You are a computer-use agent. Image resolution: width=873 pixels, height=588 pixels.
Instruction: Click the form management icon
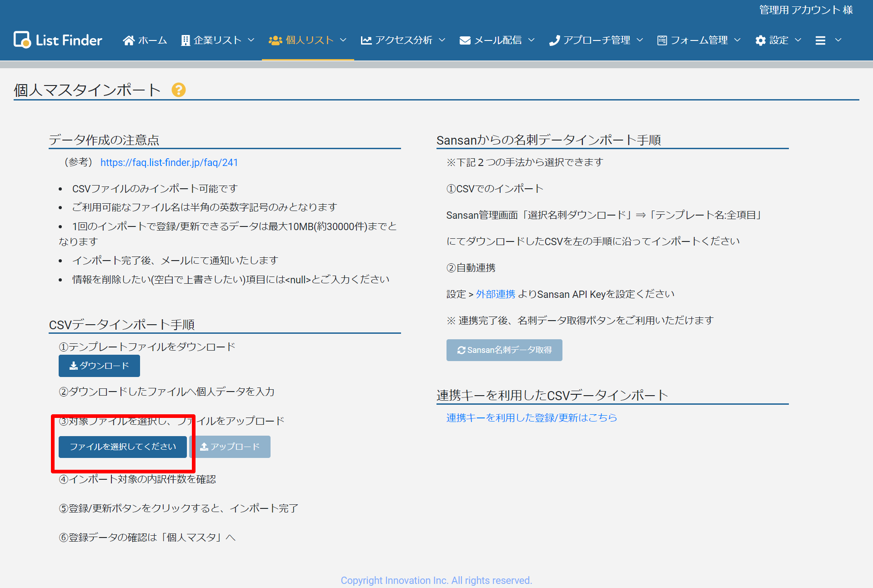tap(662, 40)
